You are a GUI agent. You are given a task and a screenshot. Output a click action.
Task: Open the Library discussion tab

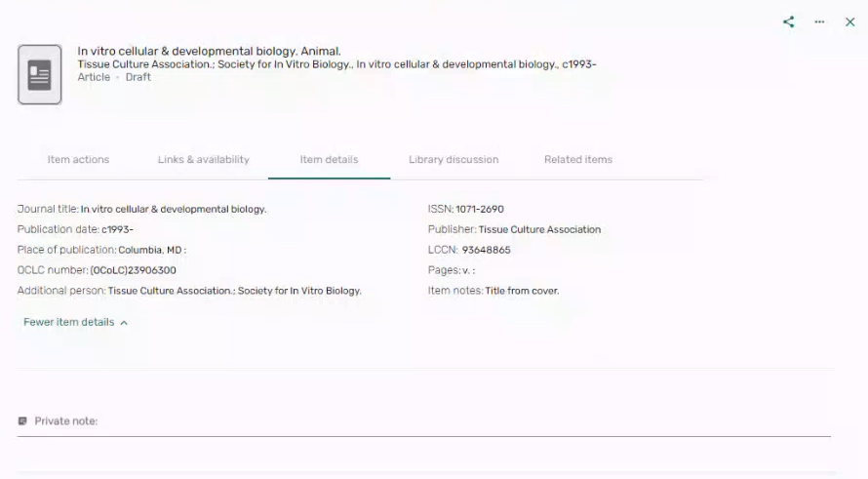(x=454, y=159)
